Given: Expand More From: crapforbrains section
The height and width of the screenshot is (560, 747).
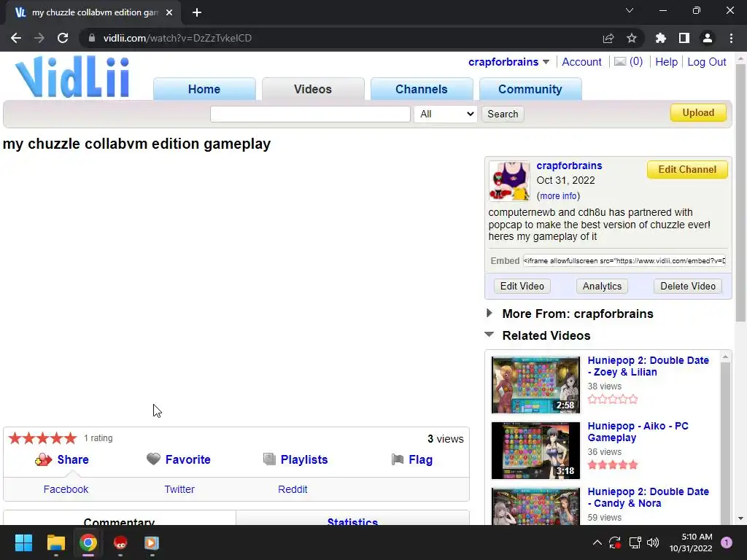Looking at the screenshot, I should 489,313.
